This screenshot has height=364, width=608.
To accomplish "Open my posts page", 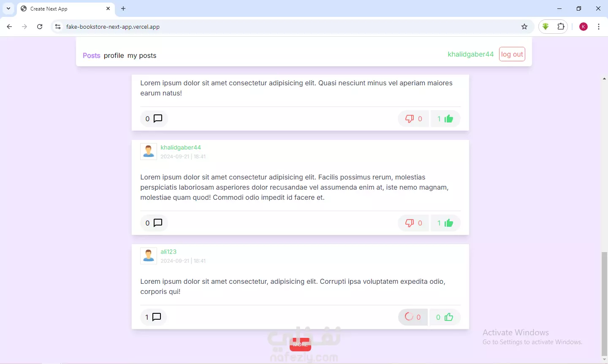I will click(142, 56).
